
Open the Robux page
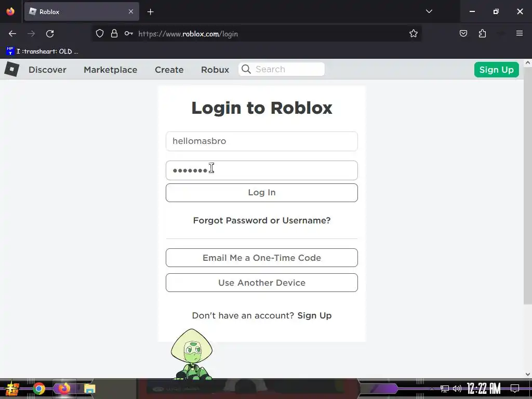[x=215, y=70]
